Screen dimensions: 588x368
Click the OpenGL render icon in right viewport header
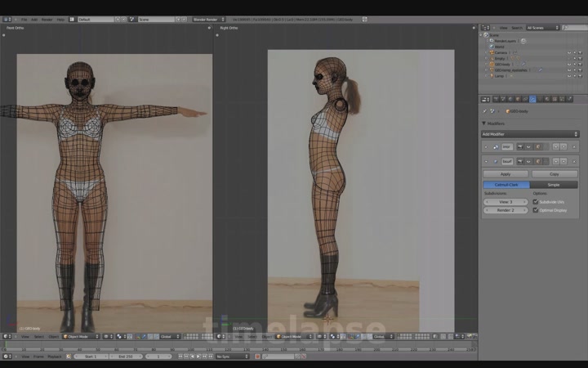(469, 336)
